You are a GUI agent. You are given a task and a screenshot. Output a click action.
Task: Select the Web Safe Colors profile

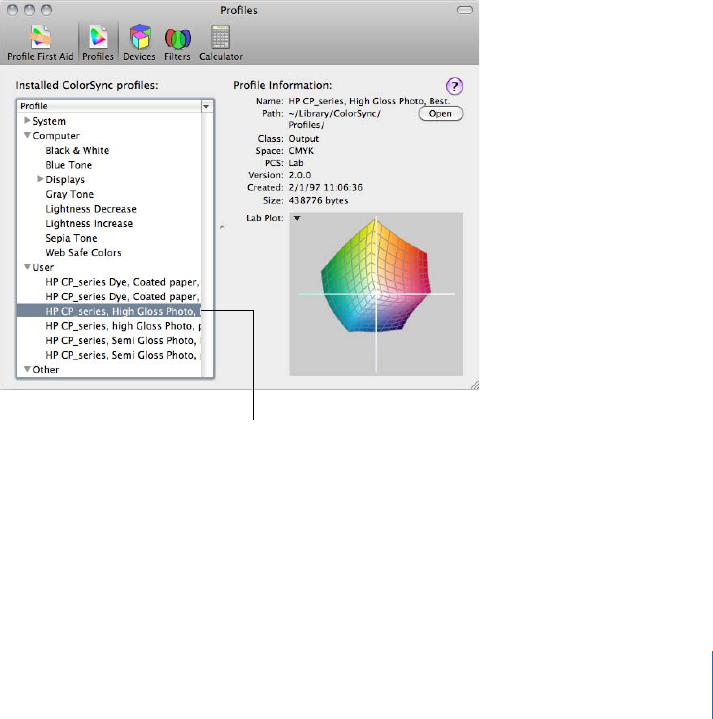point(83,253)
